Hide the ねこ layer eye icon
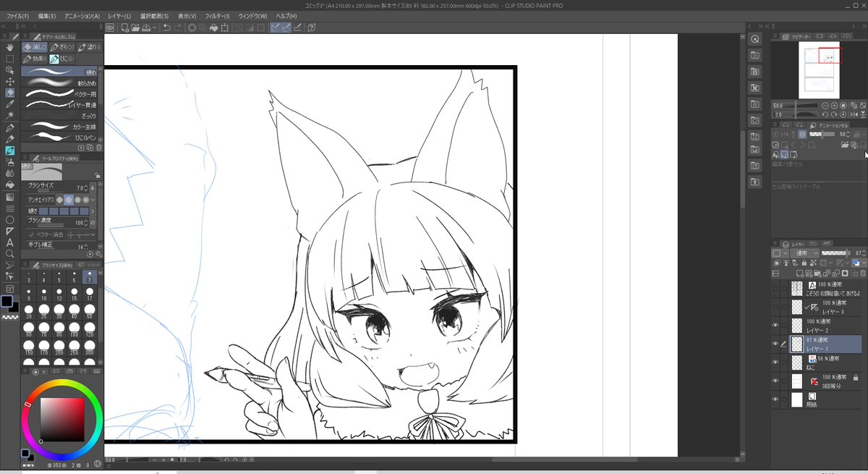Viewport: 868px width, 474px height. point(775,362)
